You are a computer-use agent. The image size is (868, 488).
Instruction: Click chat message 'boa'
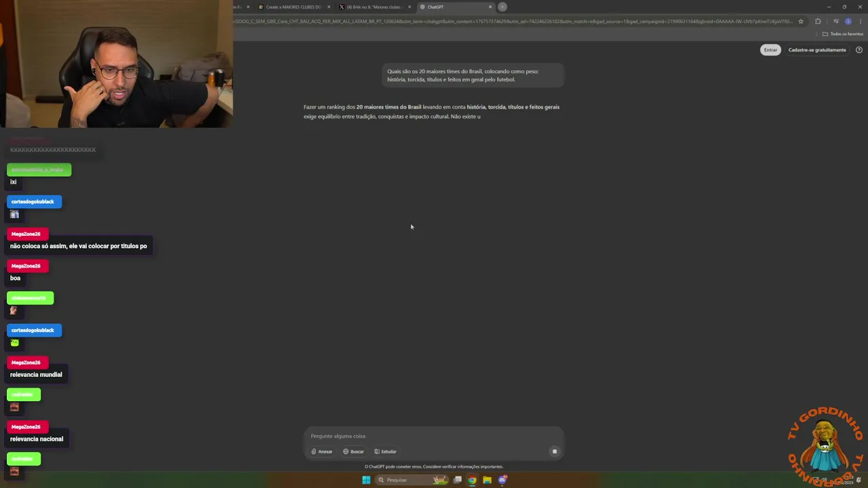click(x=15, y=278)
